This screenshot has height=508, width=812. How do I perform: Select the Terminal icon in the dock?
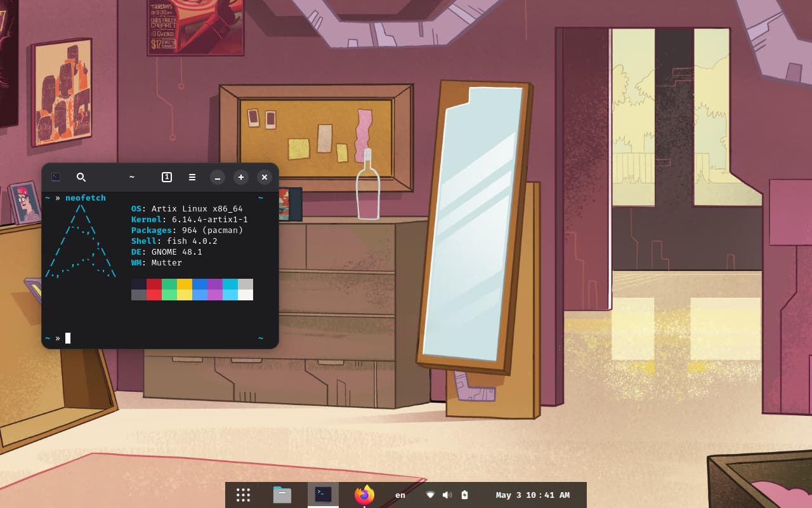323,495
